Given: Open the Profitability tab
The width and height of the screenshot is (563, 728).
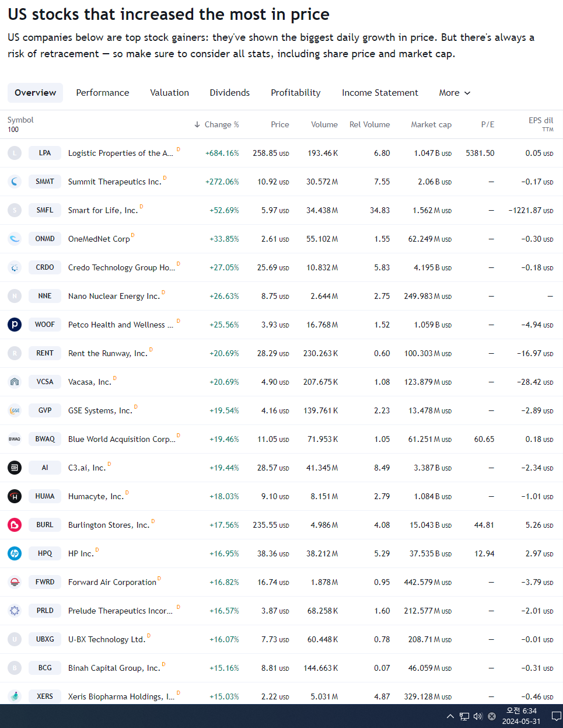Looking at the screenshot, I should click(296, 93).
